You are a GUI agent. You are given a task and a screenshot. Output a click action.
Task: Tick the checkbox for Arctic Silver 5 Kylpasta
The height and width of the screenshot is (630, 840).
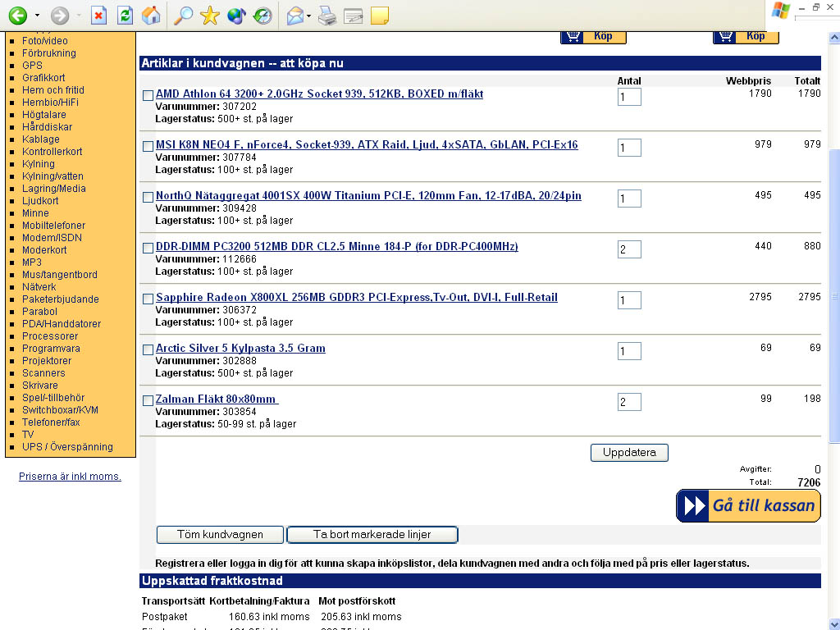tap(148, 349)
